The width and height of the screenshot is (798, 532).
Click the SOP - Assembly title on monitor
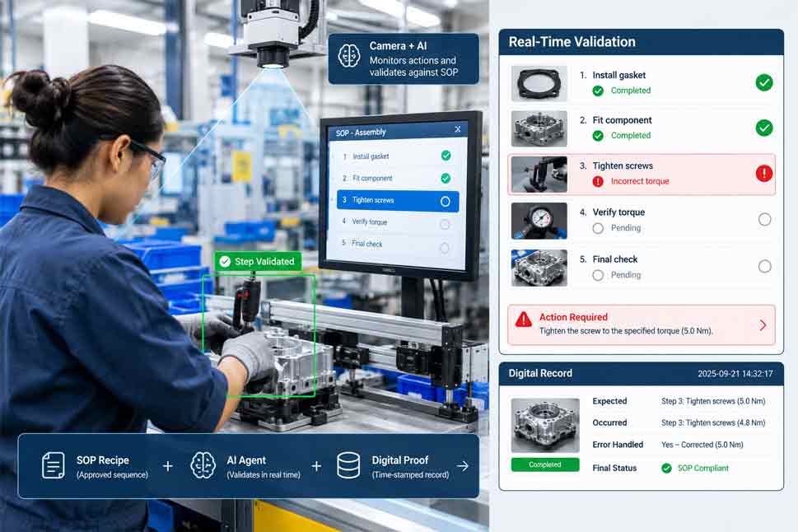pos(361,133)
